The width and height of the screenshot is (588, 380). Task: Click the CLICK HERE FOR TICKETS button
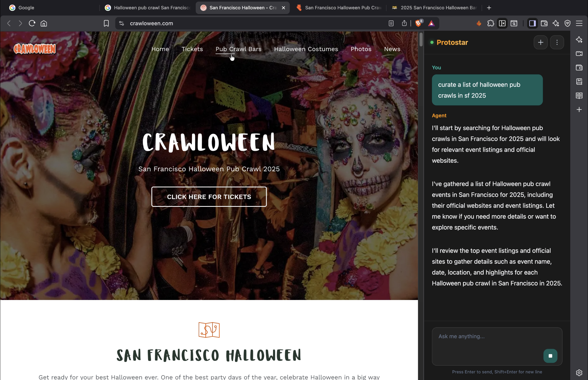coord(209,197)
